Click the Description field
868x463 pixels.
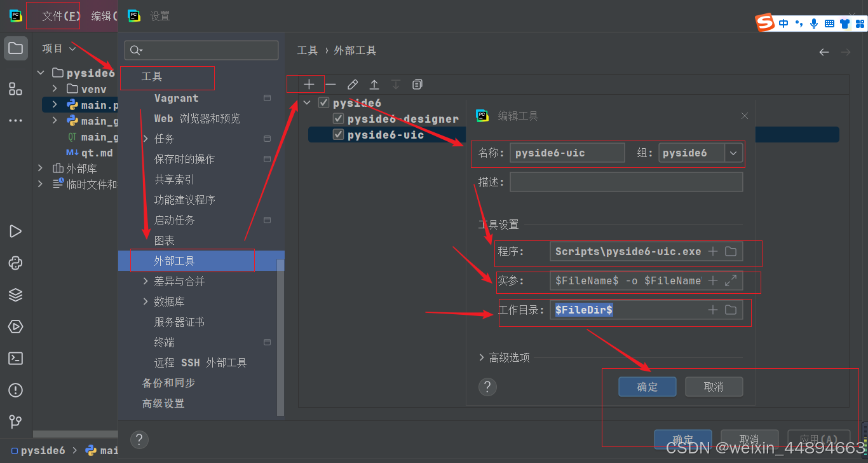coord(626,182)
